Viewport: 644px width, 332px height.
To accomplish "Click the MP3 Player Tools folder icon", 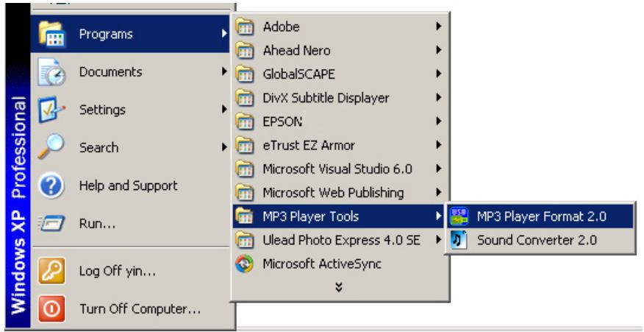I will pyautogui.click(x=245, y=216).
